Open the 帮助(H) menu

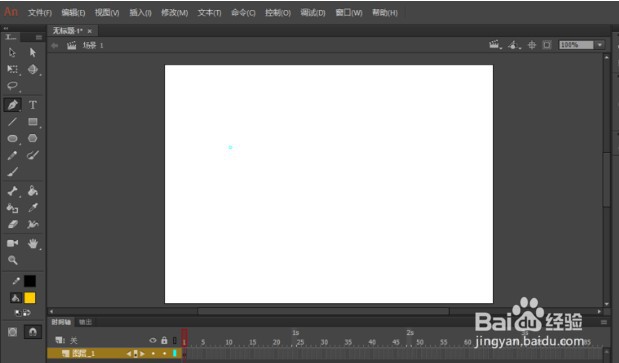pos(385,13)
